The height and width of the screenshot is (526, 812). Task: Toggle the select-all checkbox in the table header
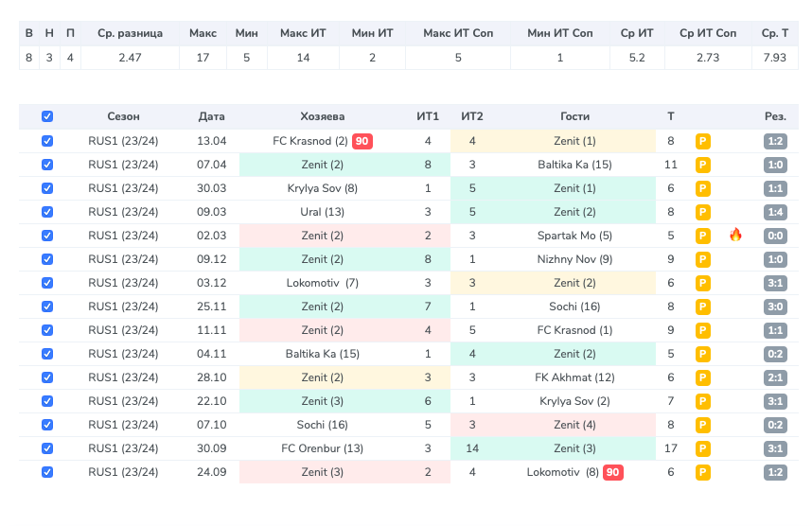pyautogui.click(x=47, y=116)
